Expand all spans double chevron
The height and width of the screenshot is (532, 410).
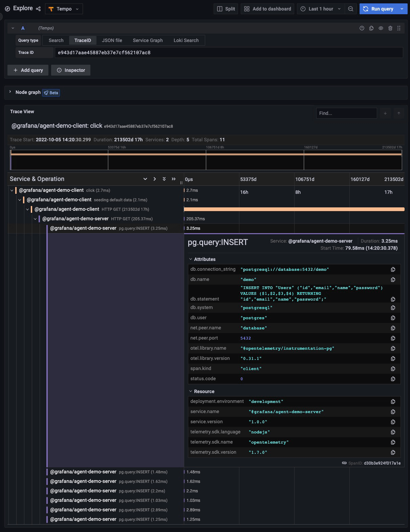click(x=164, y=179)
